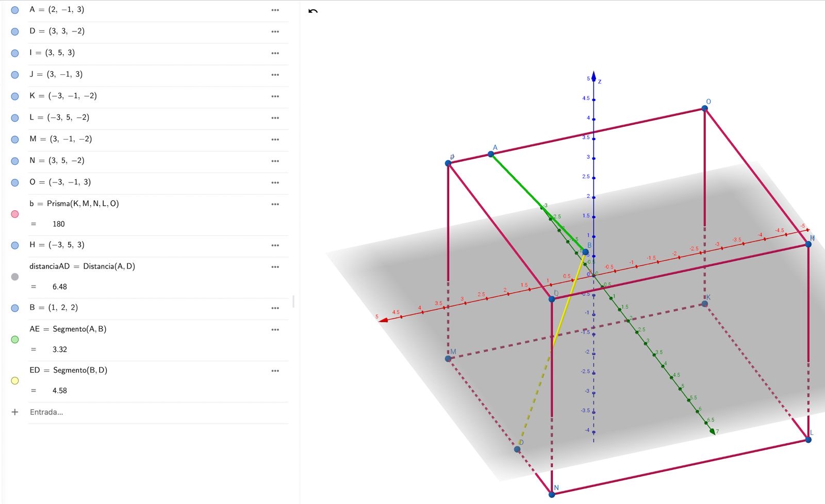Open the options menu for distanciaAD
The height and width of the screenshot is (504, 825).
pos(275,267)
